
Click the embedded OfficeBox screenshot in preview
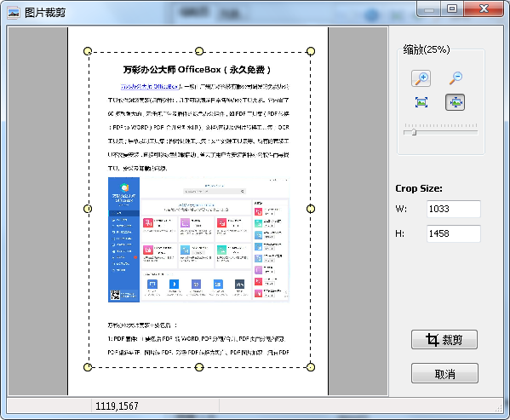(x=198, y=239)
